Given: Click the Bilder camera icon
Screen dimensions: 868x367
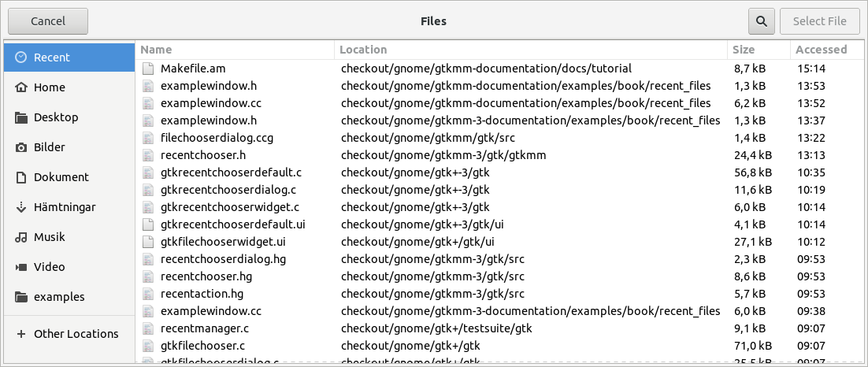Looking at the screenshot, I should [21, 147].
